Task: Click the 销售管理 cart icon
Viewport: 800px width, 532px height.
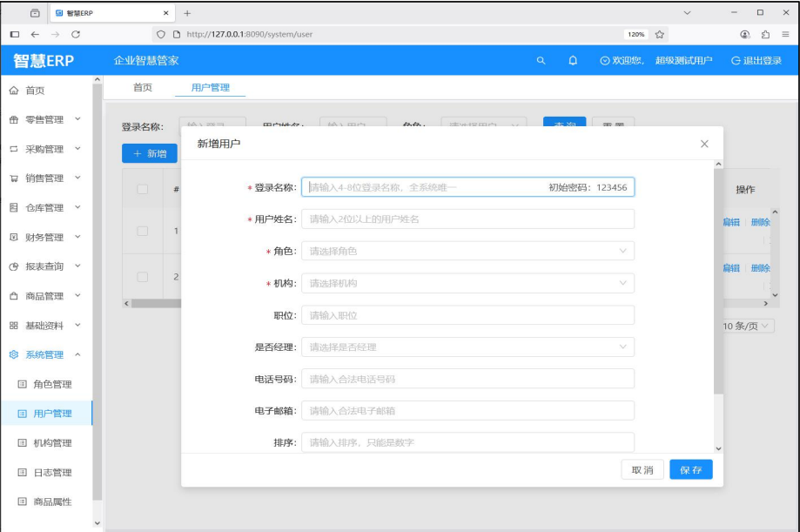Action: 14,178
